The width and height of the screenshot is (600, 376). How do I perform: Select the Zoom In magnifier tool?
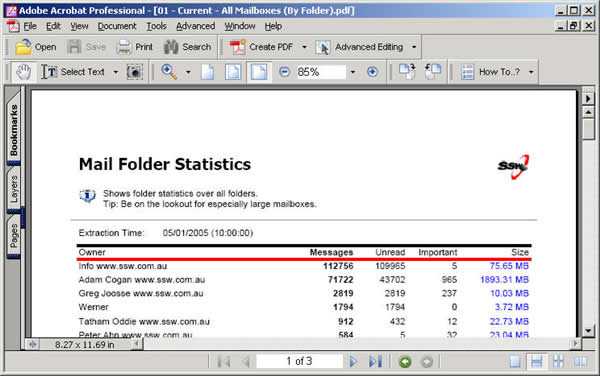[169, 72]
